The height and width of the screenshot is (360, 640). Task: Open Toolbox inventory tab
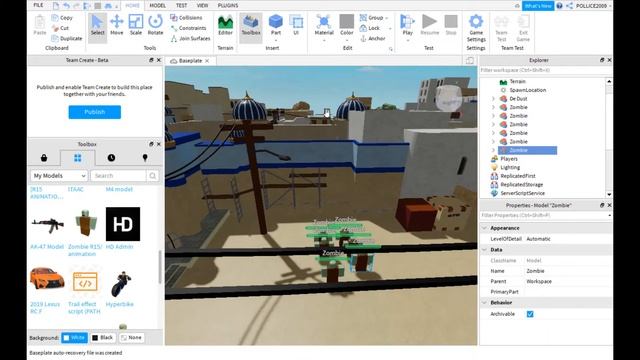[44, 158]
